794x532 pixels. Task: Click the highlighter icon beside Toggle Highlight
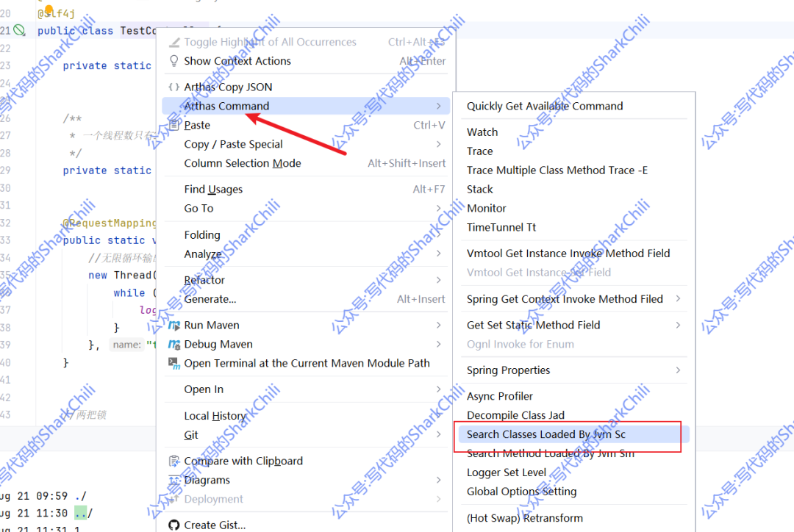click(x=174, y=42)
